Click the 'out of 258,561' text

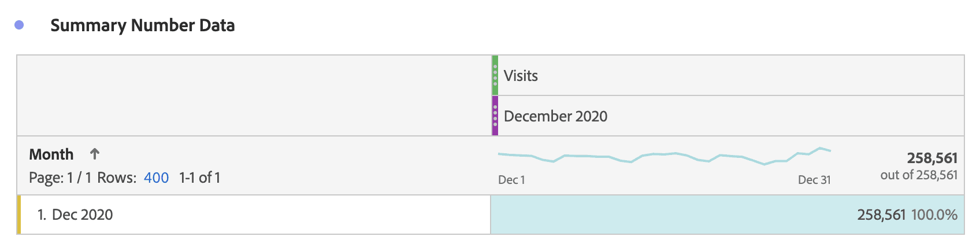[919, 175]
